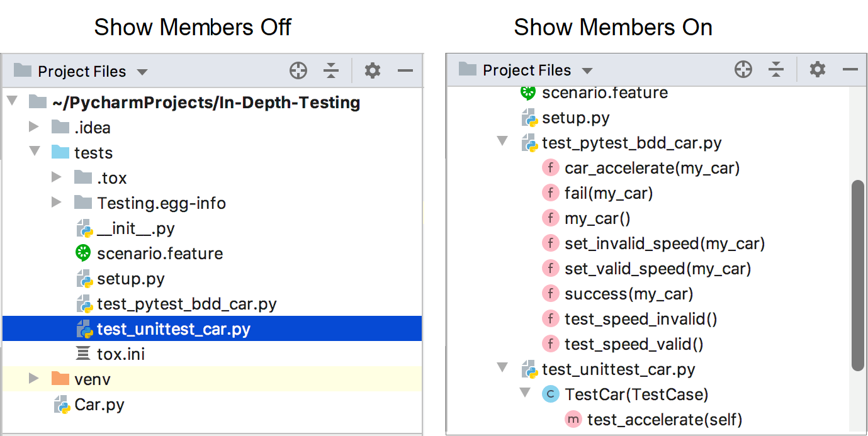This screenshot has height=436, width=868.
Task: Open the Project panel settings gear
Action: [x=372, y=70]
